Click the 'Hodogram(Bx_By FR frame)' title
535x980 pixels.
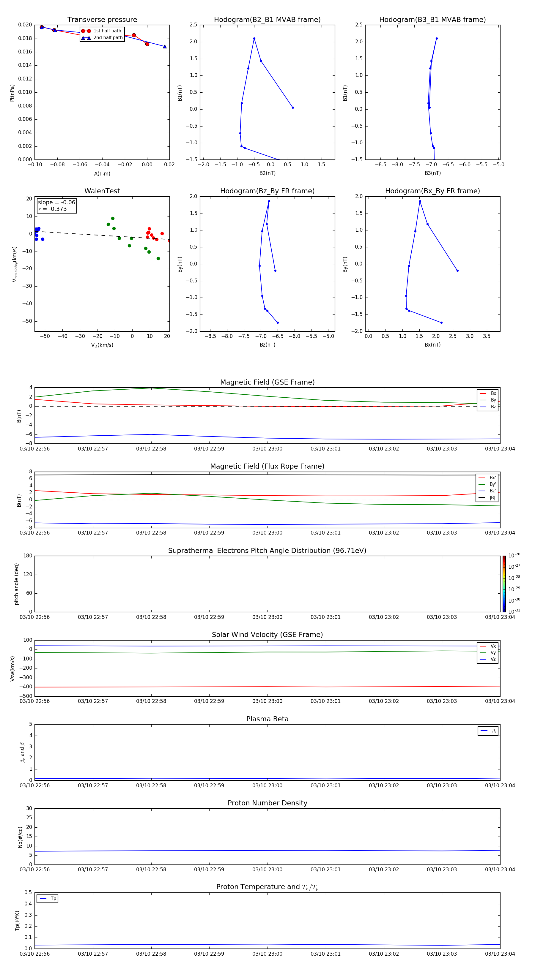point(432,191)
